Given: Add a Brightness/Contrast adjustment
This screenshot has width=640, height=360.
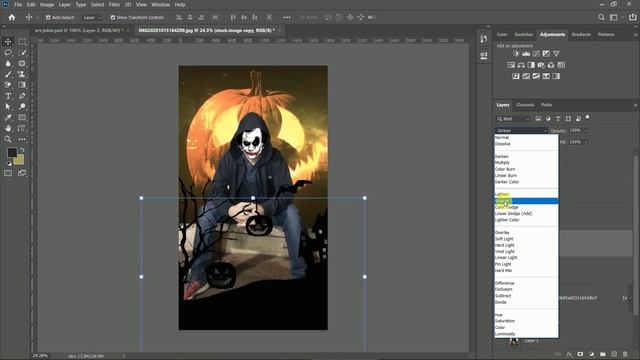Looking at the screenshot, I should coord(516,53).
